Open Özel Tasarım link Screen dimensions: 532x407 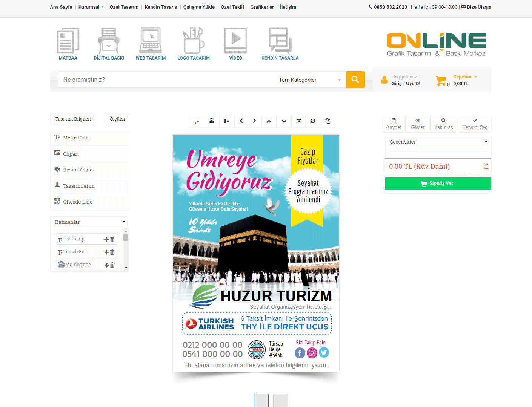click(124, 7)
